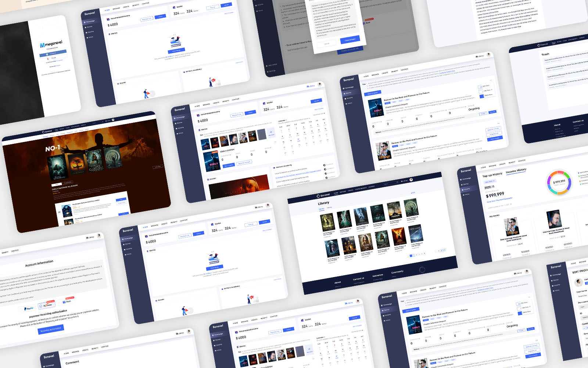Screen dimensions: 588x368
Task: Select the Bank payment radio button
Action: pyautogui.click(x=60, y=302)
